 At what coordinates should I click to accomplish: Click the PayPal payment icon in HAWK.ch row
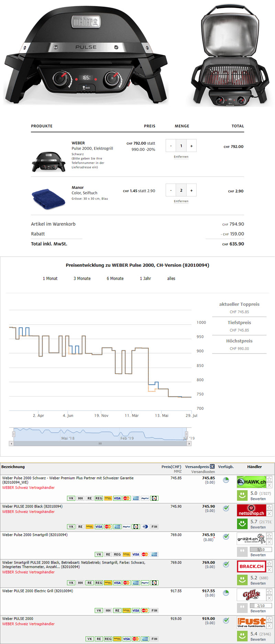pos(145,498)
